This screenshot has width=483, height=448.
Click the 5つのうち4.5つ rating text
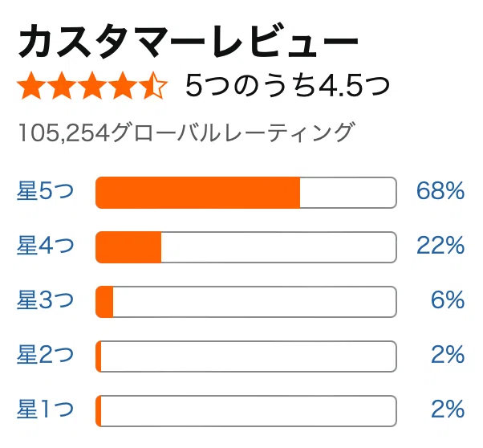(x=288, y=85)
